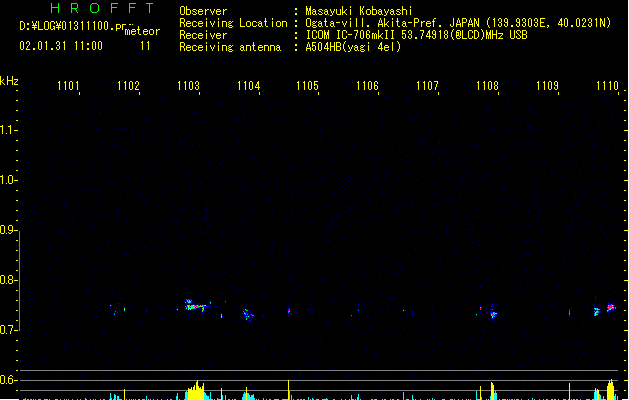This screenshot has width=629, height=400.
Task: Click the kHz axis unit label
Action: click(9, 81)
